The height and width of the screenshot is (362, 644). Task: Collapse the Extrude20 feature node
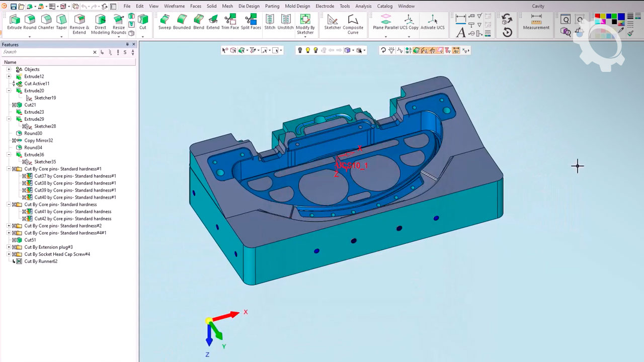point(9,91)
